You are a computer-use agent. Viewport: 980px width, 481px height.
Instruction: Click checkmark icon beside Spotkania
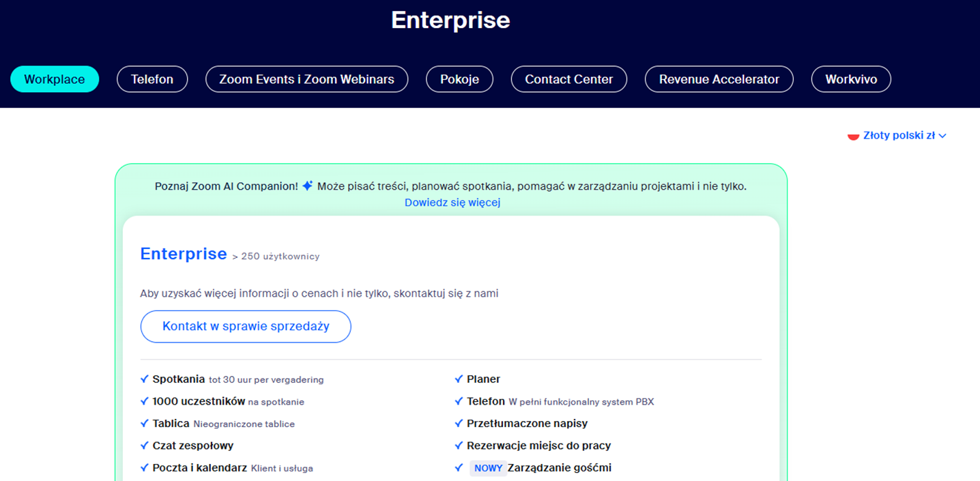(144, 379)
